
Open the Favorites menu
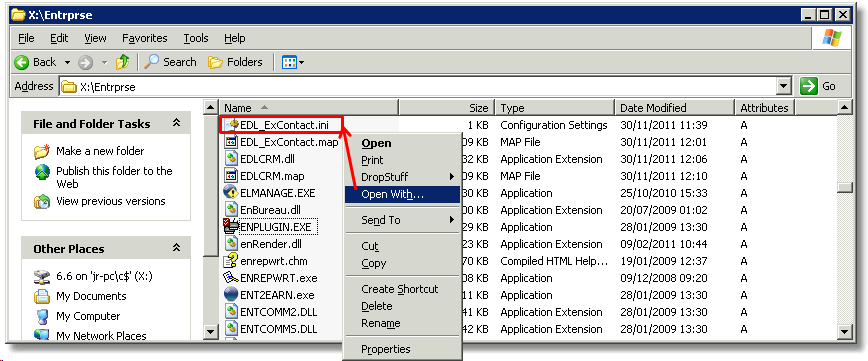pyautogui.click(x=144, y=38)
